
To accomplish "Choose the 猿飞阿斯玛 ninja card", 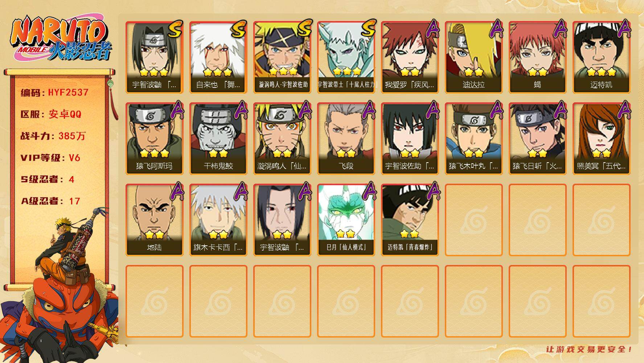I will (154, 139).
